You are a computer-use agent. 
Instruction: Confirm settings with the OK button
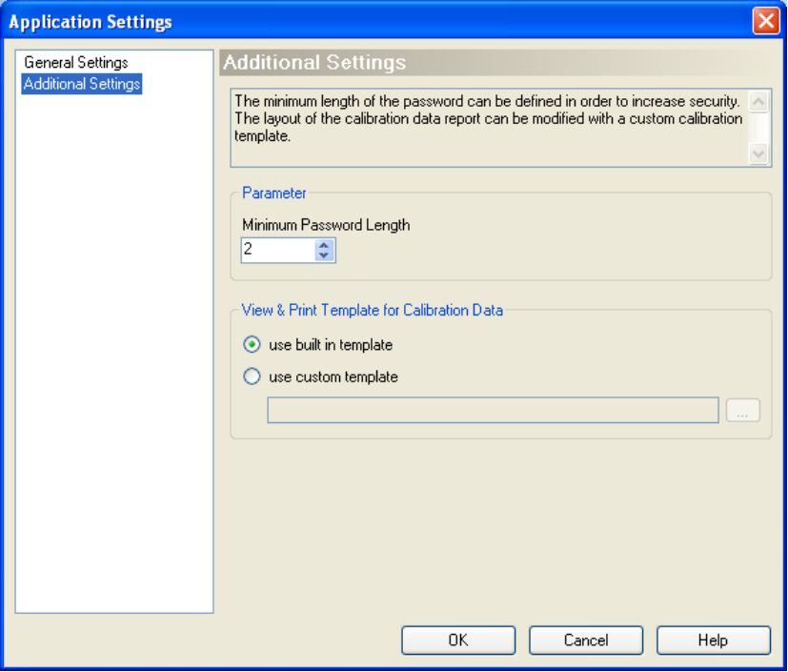[458, 640]
